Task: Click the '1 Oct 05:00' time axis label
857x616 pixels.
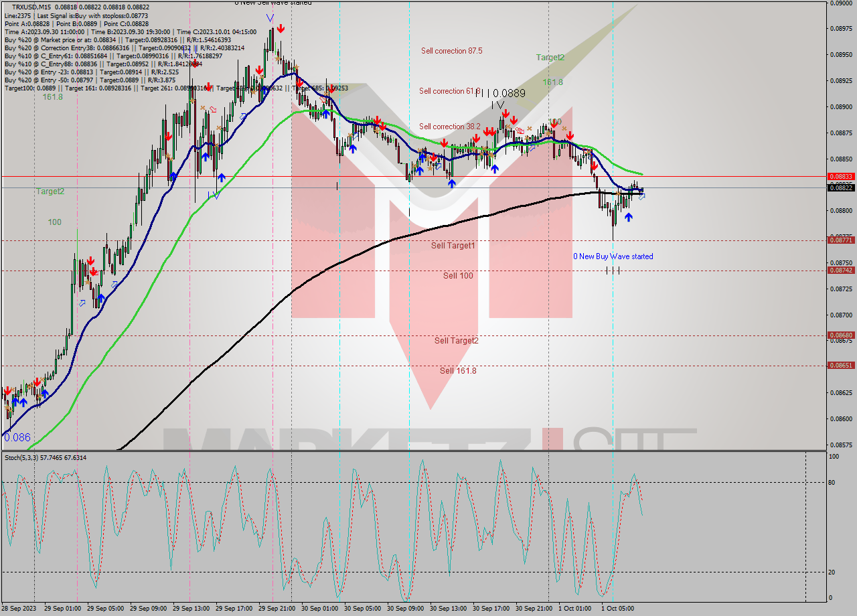Action: pyautogui.click(x=617, y=609)
